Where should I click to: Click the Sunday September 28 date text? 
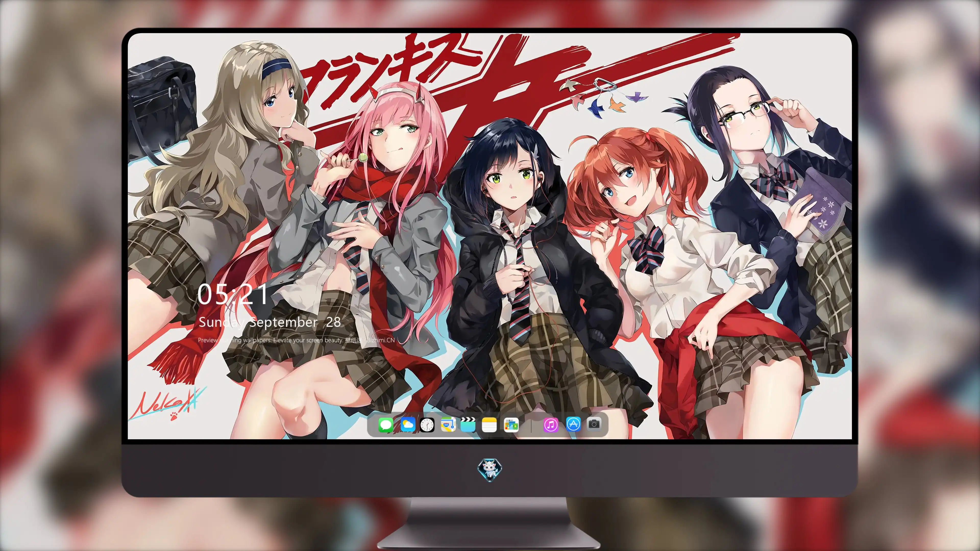click(x=269, y=322)
